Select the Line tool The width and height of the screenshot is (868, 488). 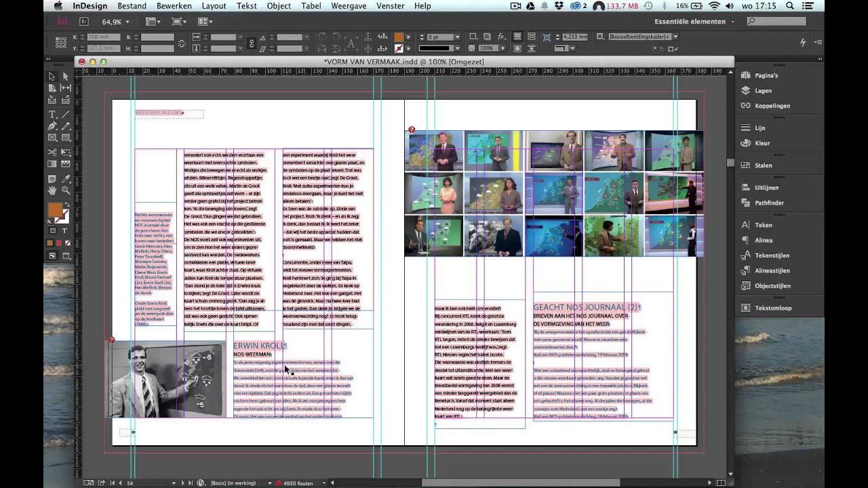[65, 115]
